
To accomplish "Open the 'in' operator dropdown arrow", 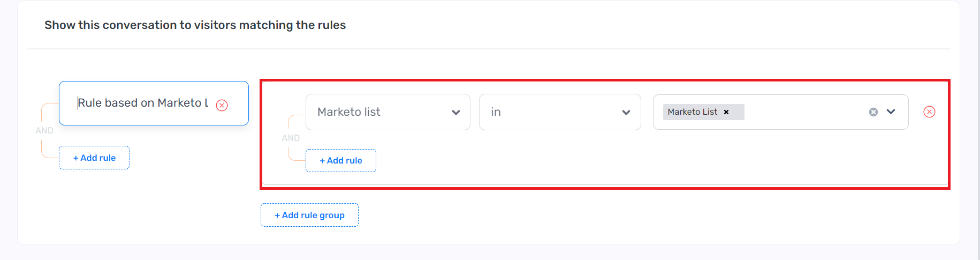I will 626,112.
